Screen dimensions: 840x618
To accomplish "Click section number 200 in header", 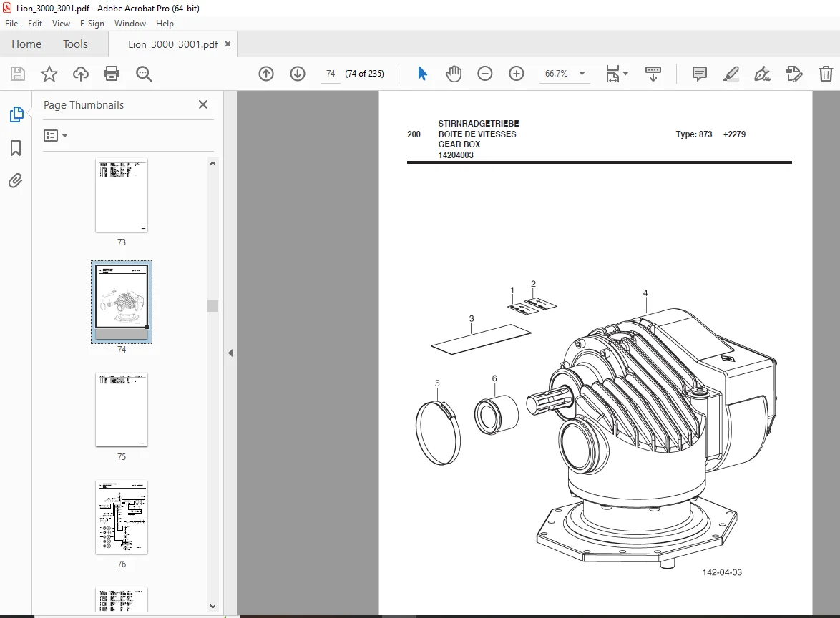I will [x=414, y=134].
